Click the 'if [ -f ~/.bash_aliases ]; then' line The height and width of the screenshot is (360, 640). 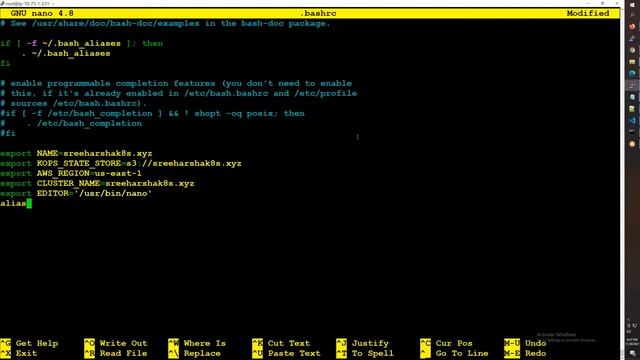[82, 43]
